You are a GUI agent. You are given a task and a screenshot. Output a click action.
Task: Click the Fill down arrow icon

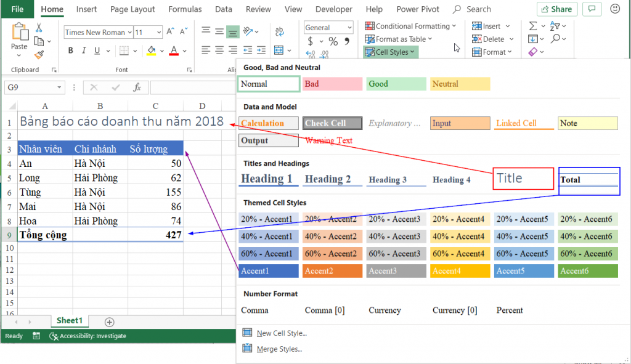point(533,39)
